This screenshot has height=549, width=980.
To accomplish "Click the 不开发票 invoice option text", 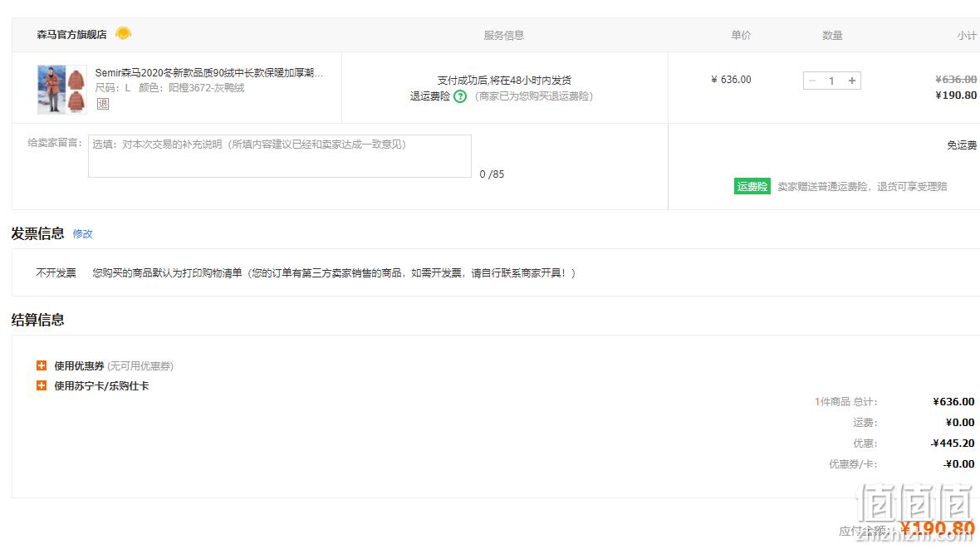I will [x=56, y=272].
